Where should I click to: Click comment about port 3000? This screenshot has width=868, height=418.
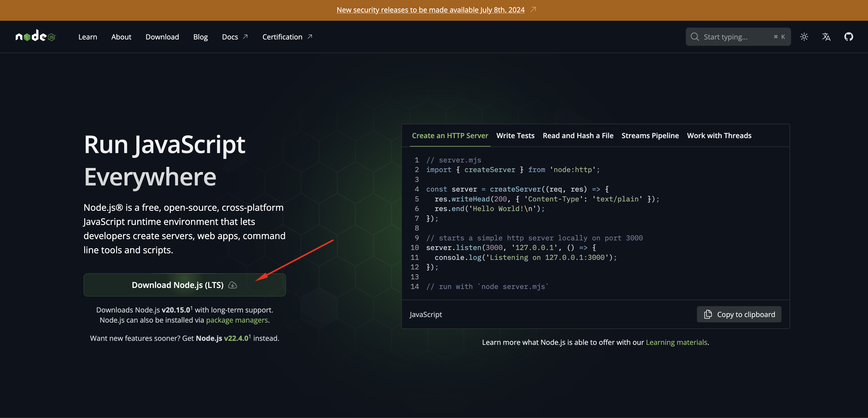534,238
